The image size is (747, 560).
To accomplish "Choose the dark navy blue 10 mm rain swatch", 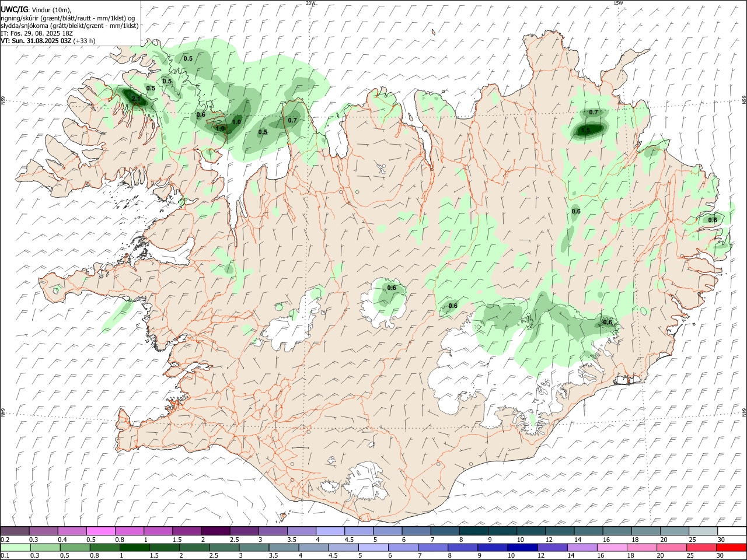I will pyautogui.click(x=522, y=547).
